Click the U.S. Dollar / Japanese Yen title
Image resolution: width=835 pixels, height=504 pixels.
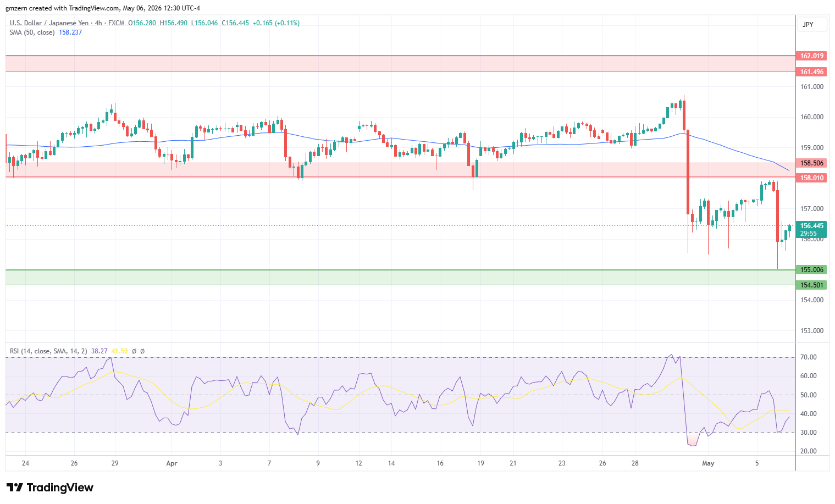(x=49, y=23)
